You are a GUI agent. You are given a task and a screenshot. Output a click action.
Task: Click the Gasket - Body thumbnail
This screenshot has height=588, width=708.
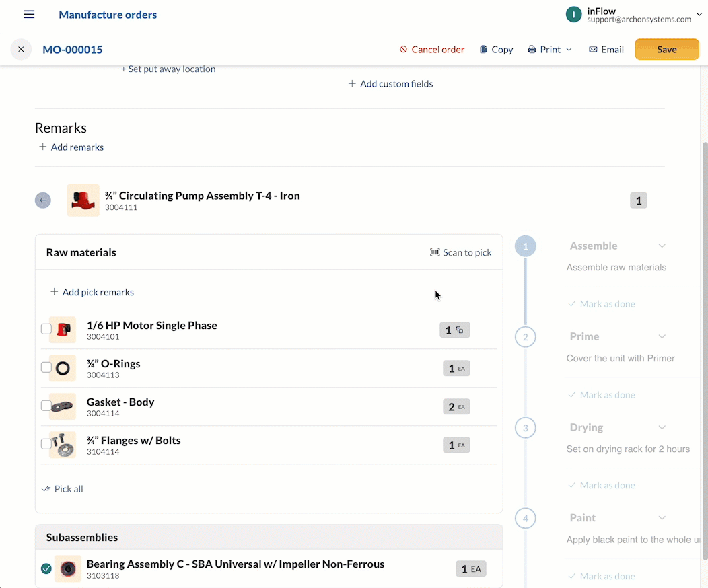63,406
